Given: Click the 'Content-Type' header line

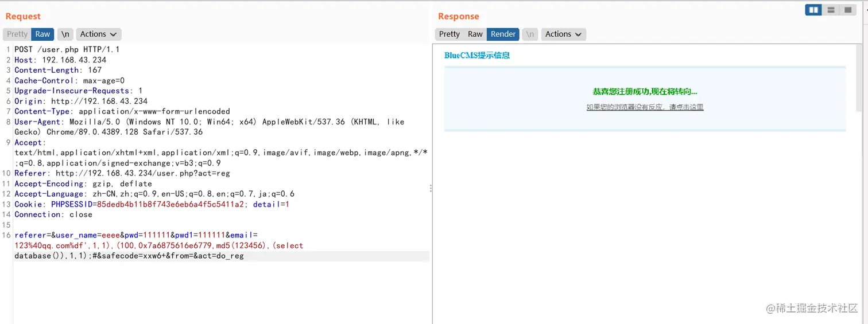Looking at the screenshot, I should click(x=122, y=111).
